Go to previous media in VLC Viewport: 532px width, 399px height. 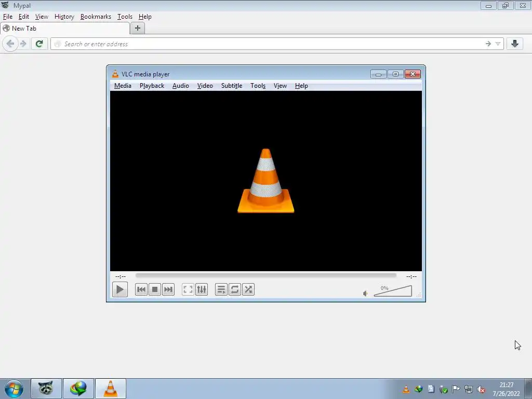point(141,289)
